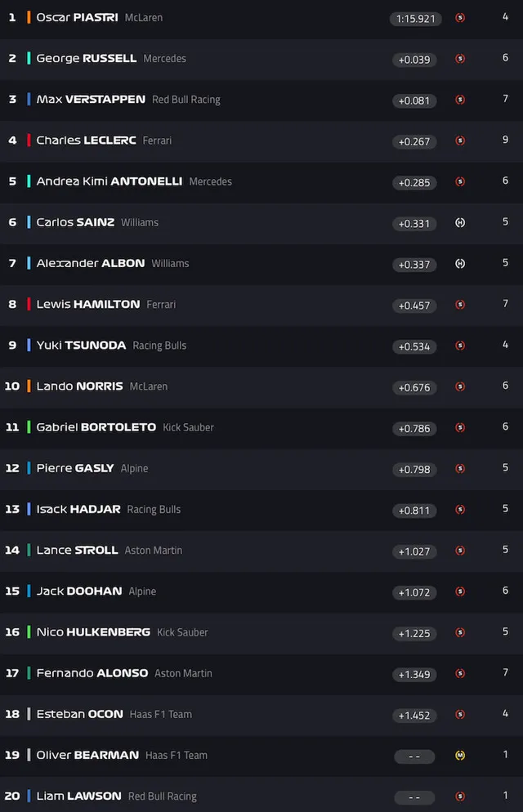Click Fernando Alonso's soft tyre icon
The width and height of the screenshot is (523, 812).
pyautogui.click(x=460, y=673)
